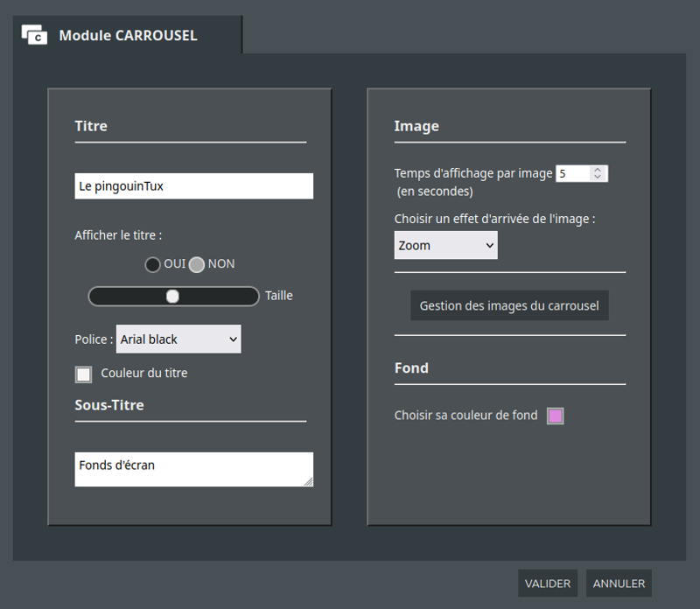Click the ANNULER button

[x=619, y=583]
